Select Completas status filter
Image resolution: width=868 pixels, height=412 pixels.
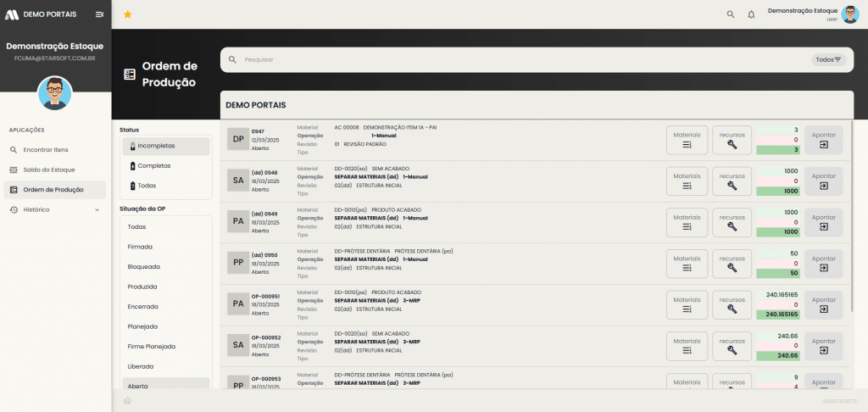click(166, 166)
